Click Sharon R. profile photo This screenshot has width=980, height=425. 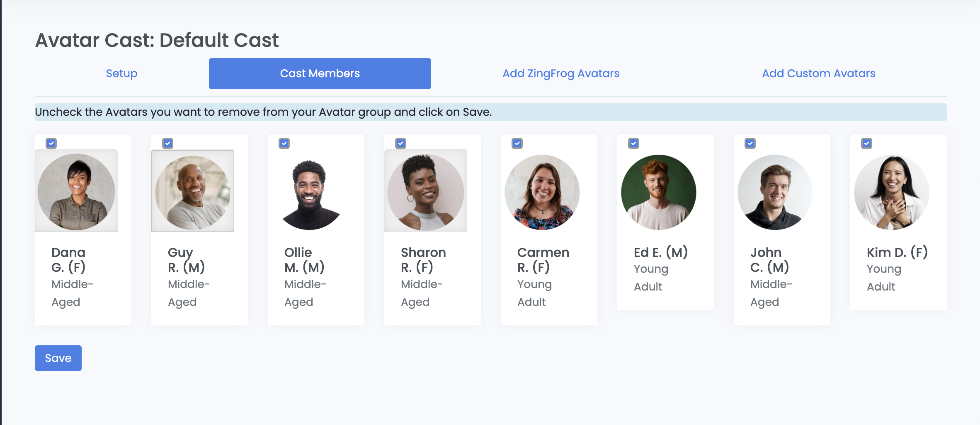click(x=426, y=191)
